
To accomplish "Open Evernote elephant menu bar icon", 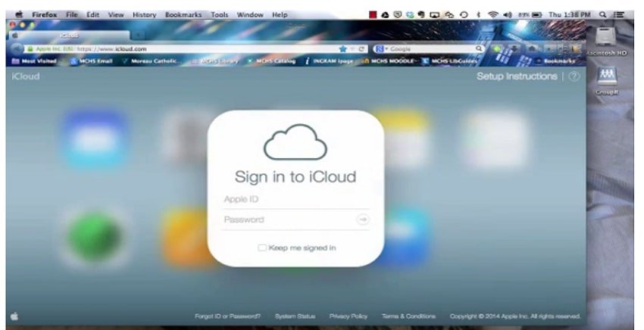I will (x=421, y=15).
